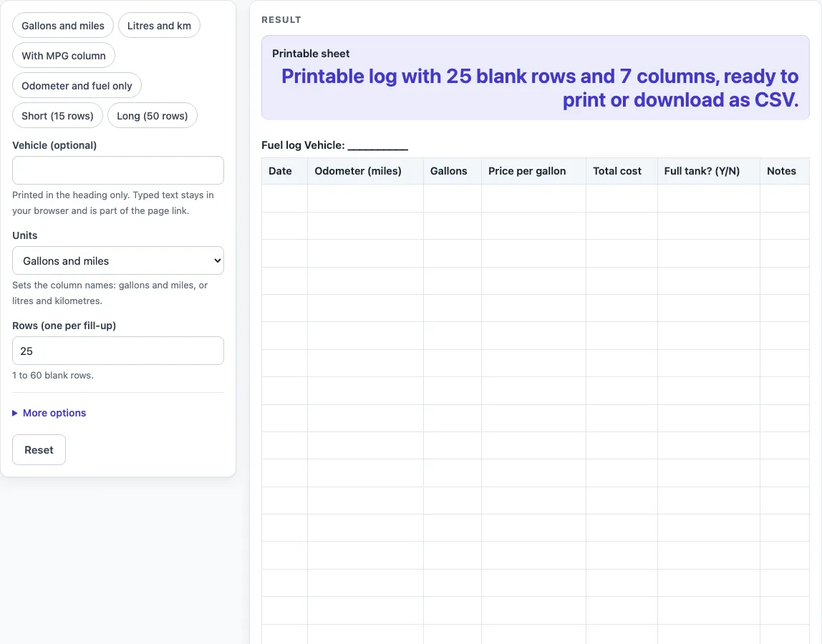Click the Full tank? (Y/N) column header
Screen dimensions: 822x644
click(x=709, y=171)
